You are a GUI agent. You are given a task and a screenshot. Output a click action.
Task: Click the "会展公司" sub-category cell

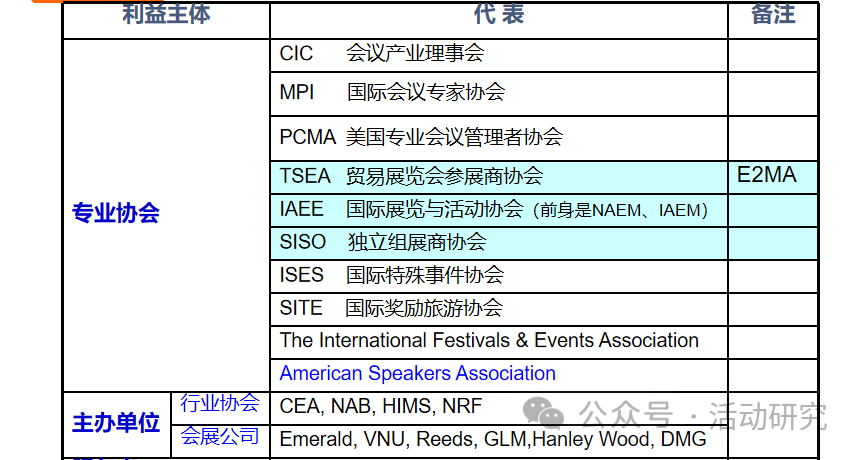220,441
